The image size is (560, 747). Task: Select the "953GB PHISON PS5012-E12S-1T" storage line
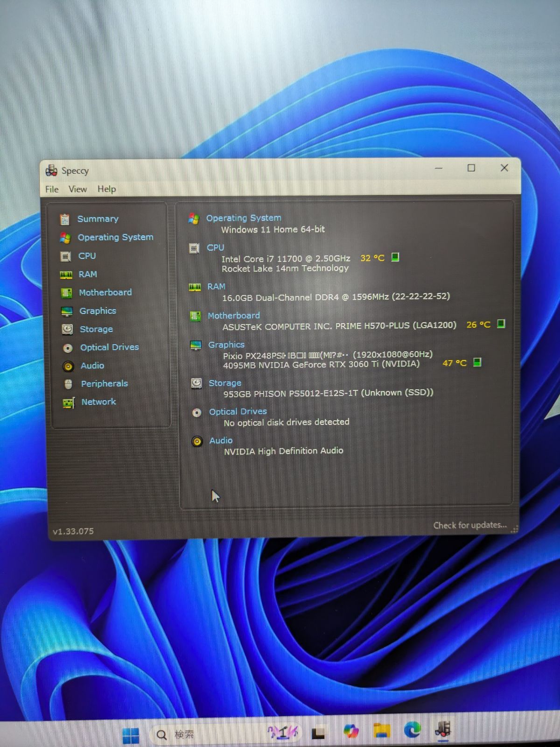click(x=328, y=393)
